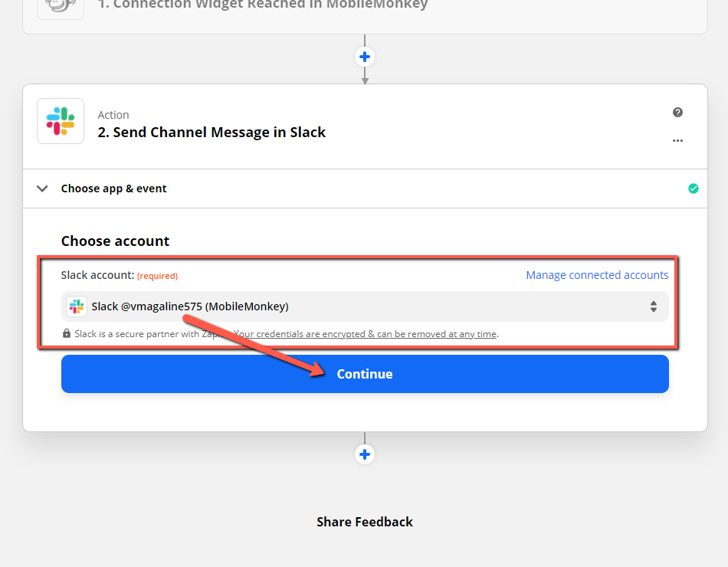Click the small Slack icon in account selector
Image resolution: width=728 pixels, height=567 pixels.
click(77, 306)
